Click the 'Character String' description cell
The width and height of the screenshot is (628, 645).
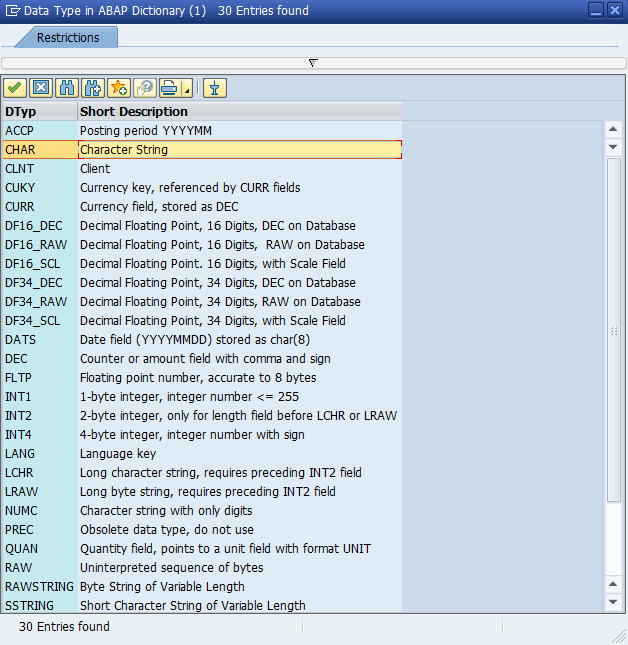tap(240, 150)
